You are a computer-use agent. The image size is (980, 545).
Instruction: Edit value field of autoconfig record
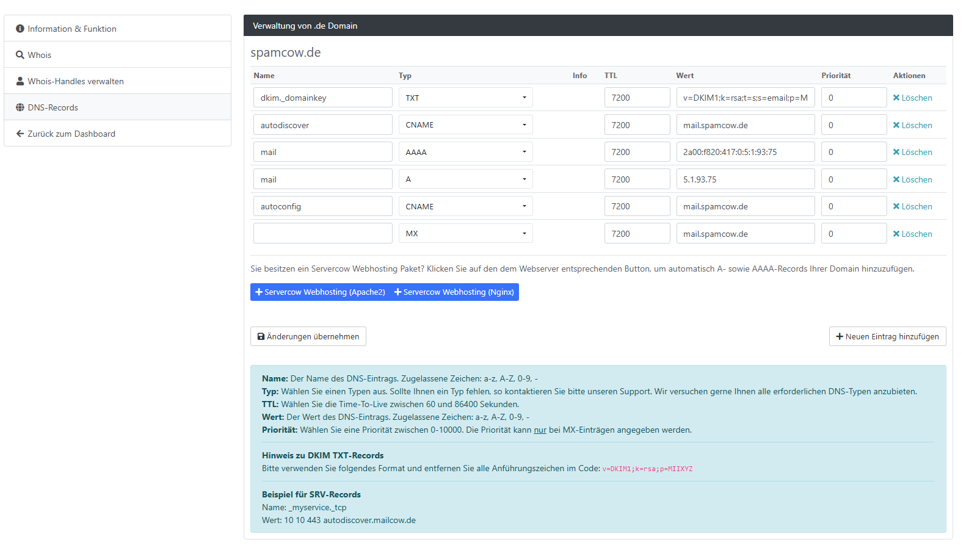point(746,206)
